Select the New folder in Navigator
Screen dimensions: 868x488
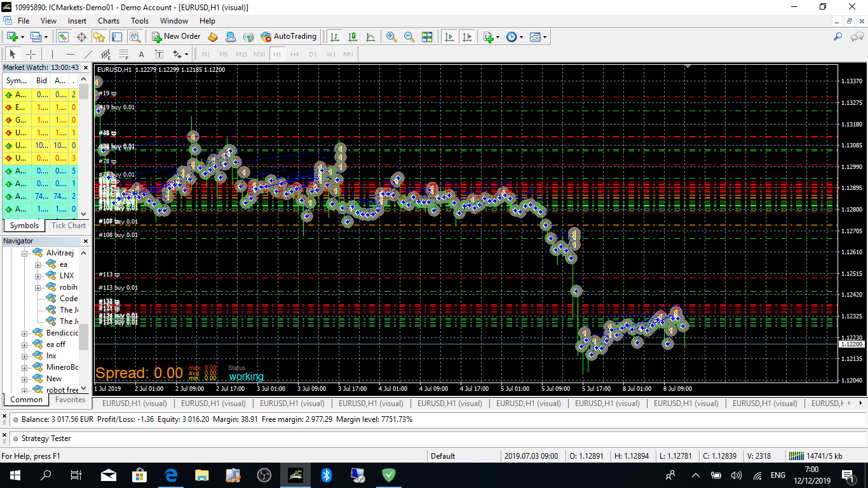pyautogui.click(x=54, y=379)
